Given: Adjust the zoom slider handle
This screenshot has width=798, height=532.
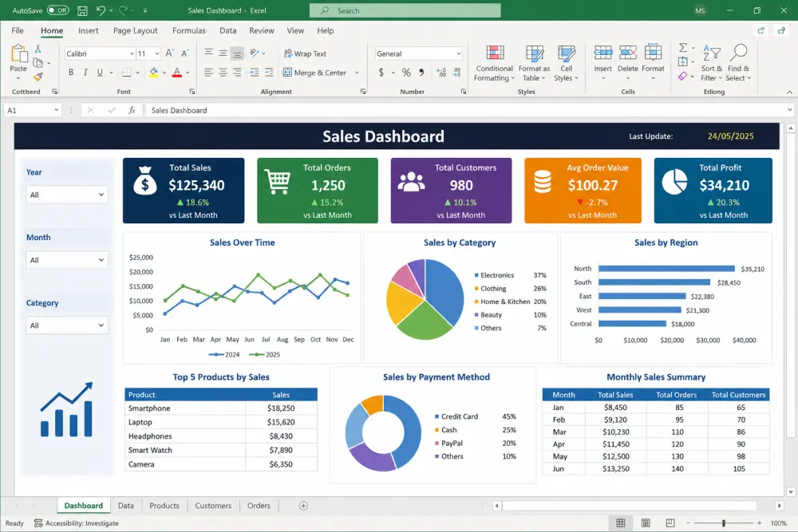Looking at the screenshot, I should pyautogui.click(x=723, y=523).
